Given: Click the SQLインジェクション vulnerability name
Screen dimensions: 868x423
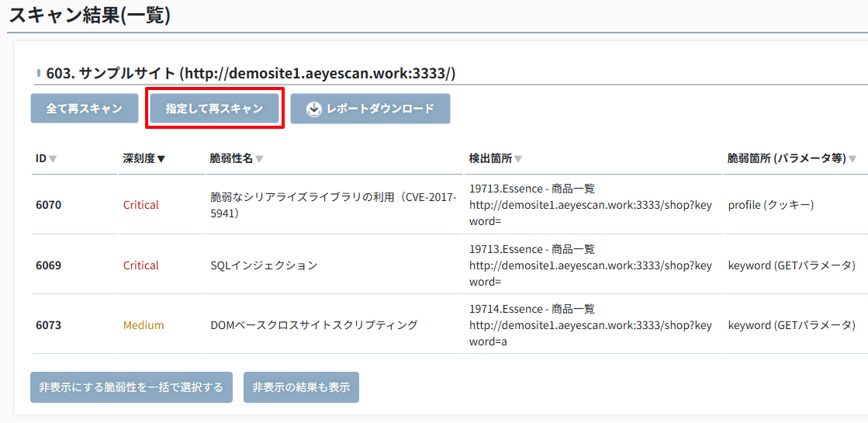Looking at the screenshot, I should tap(264, 265).
